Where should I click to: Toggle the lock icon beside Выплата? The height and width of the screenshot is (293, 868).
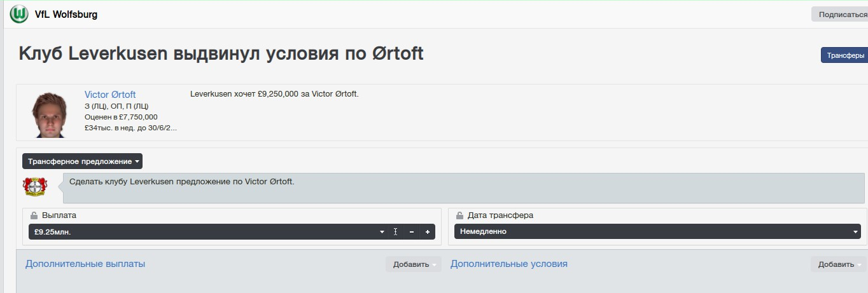tap(34, 215)
